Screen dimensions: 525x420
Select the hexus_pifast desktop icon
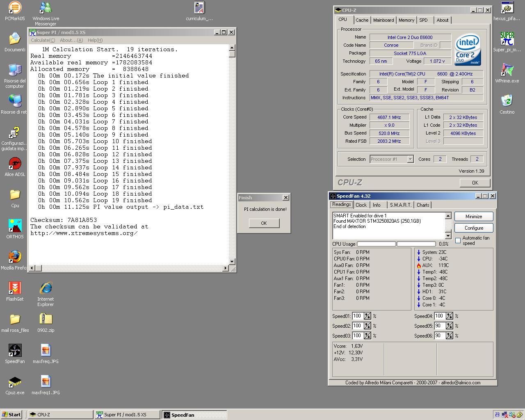coord(507,11)
